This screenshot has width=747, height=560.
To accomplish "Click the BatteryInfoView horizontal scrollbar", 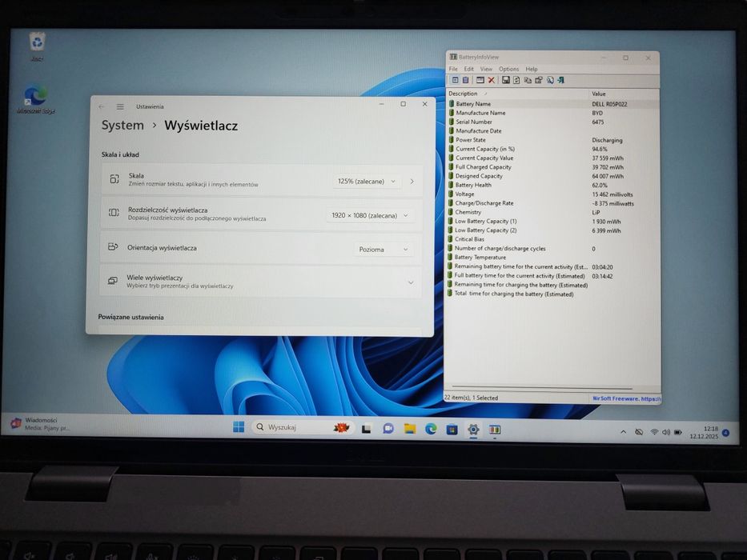I will (x=542, y=388).
